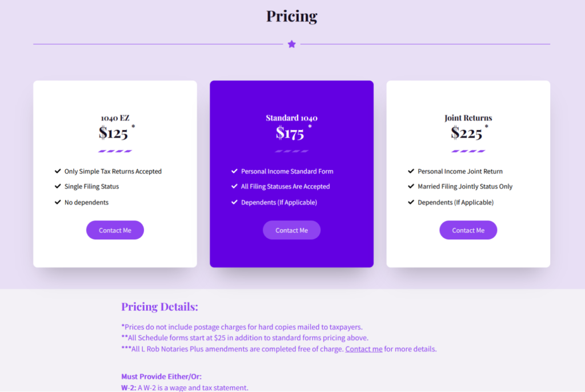This screenshot has height=392, width=585.
Task: Open the Contact me link in pricing details
Action: pyautogui.click(x=364, y=349)
